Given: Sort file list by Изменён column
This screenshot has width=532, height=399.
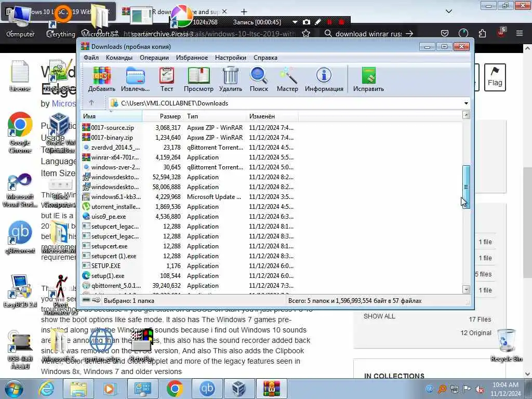Looking at the screenshot, I should 272,116.
